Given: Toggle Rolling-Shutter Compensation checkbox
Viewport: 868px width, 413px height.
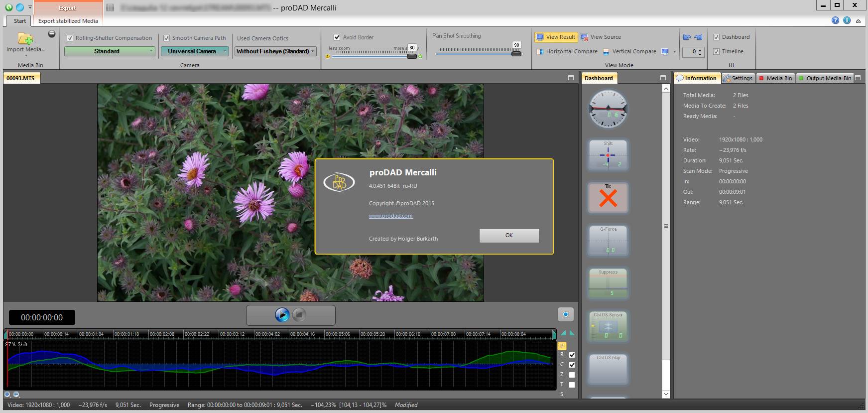Looking at the screenshot, I should 70,38.
